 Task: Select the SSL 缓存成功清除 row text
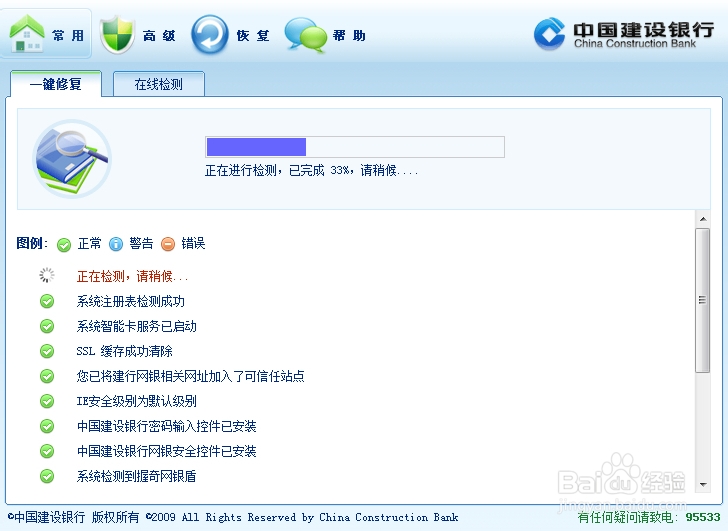point(124,351)
